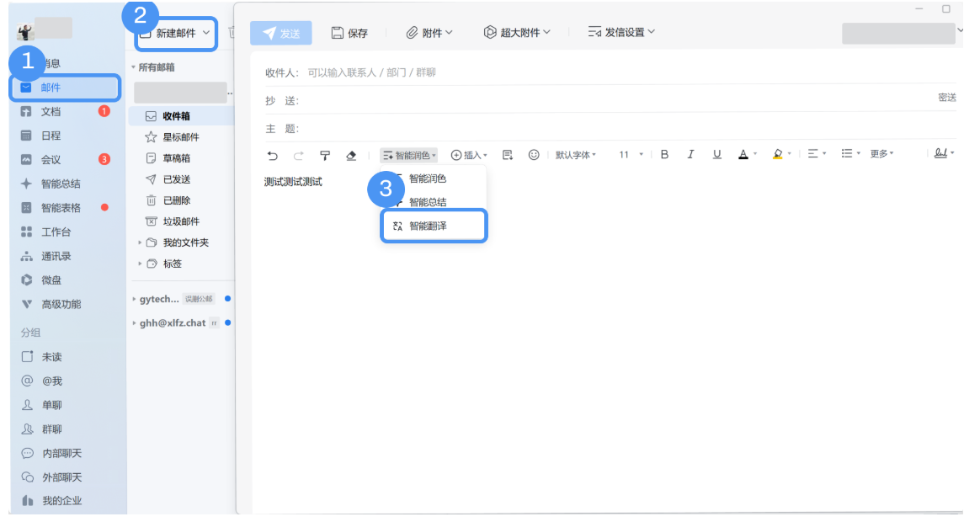
Task: Toggle bold formatting
Action: 664,154
